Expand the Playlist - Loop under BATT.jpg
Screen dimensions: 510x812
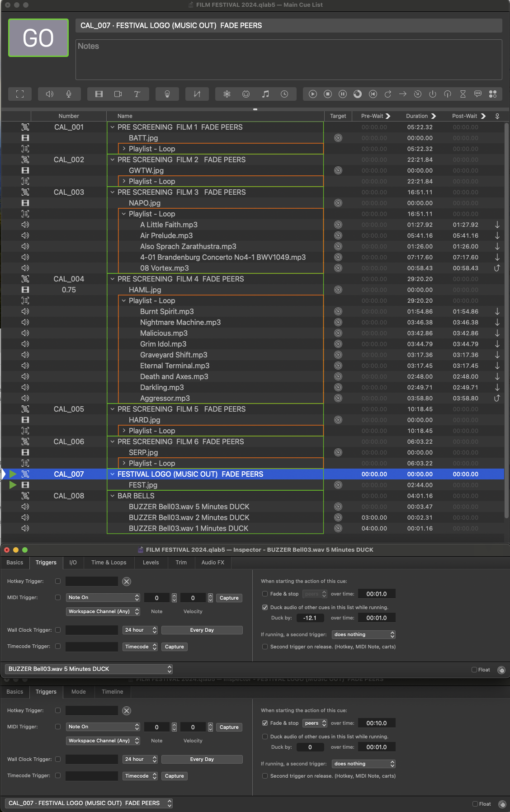(124, 149)
